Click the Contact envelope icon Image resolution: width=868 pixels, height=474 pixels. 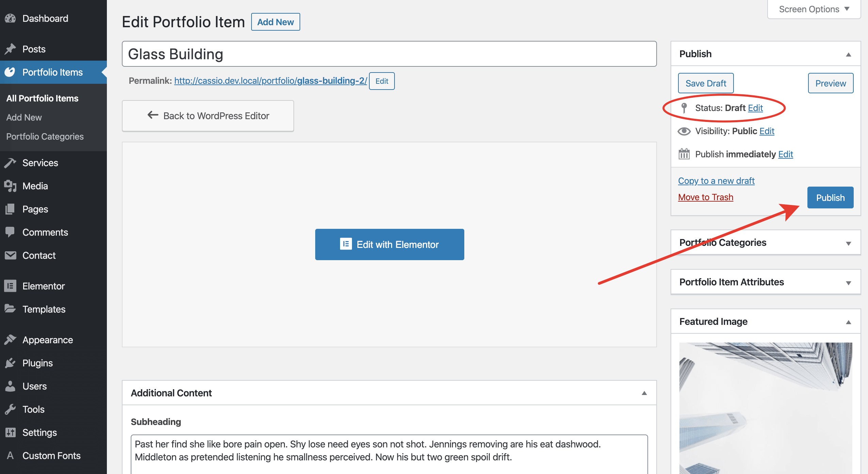coord(11,255)
